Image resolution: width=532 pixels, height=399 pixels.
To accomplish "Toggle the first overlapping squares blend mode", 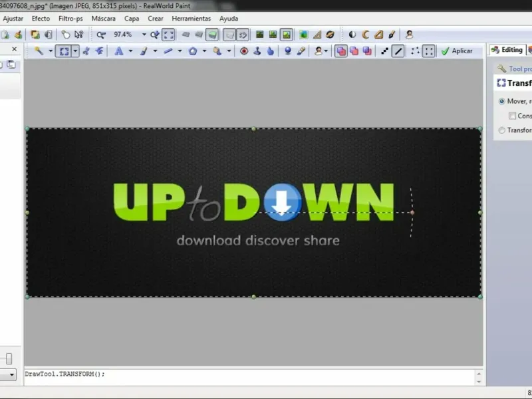I will [x=341, y=51].
